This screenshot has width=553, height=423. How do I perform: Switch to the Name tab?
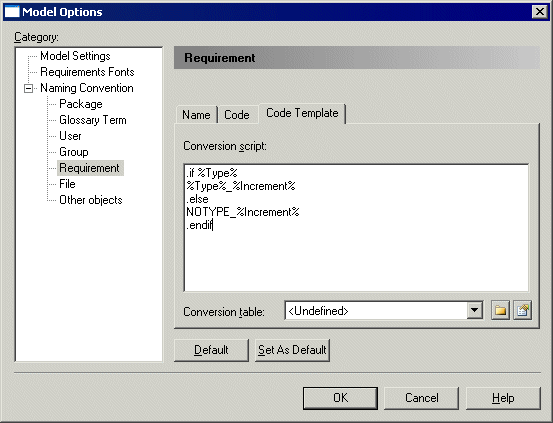point(196,115)
